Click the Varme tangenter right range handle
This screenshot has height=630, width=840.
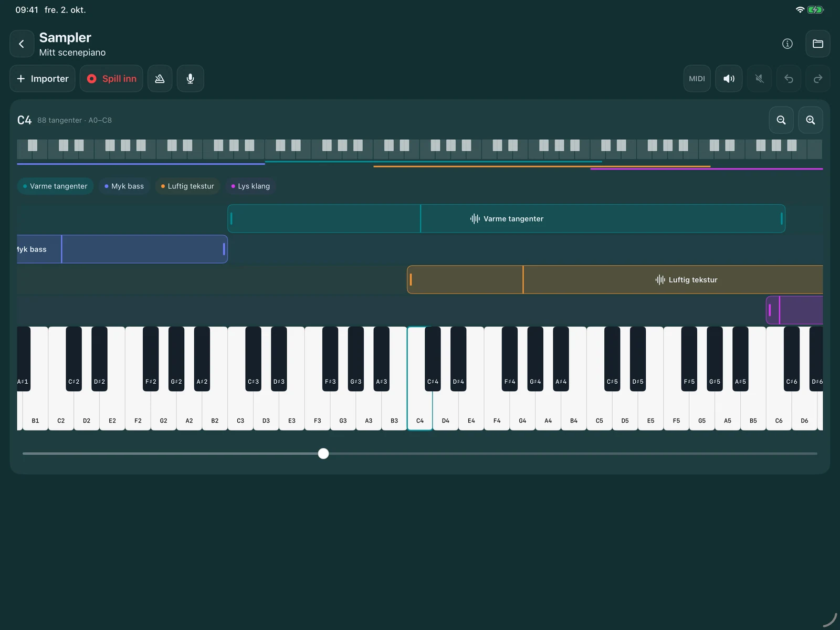(x=781, y=219)
